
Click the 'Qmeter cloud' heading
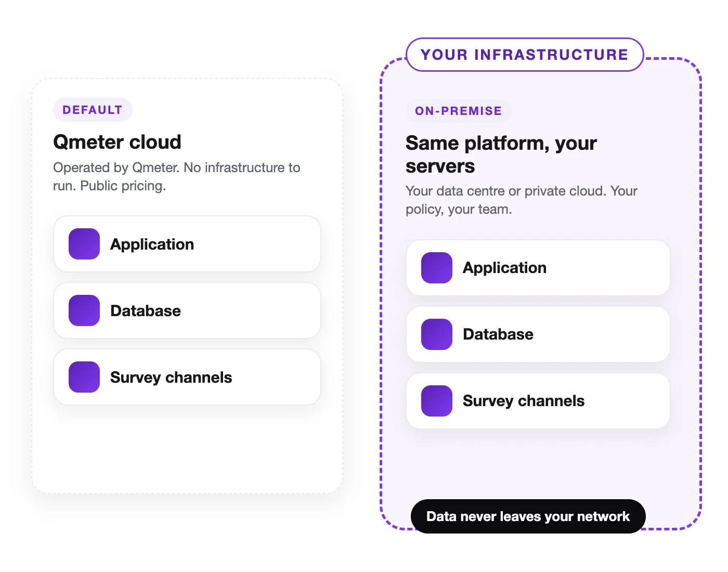(x=118, y=142)
